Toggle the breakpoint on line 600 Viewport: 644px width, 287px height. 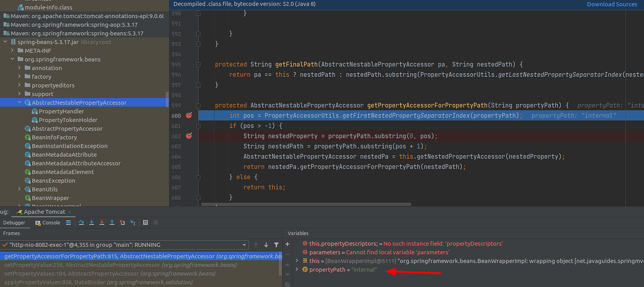pos(188,115)
